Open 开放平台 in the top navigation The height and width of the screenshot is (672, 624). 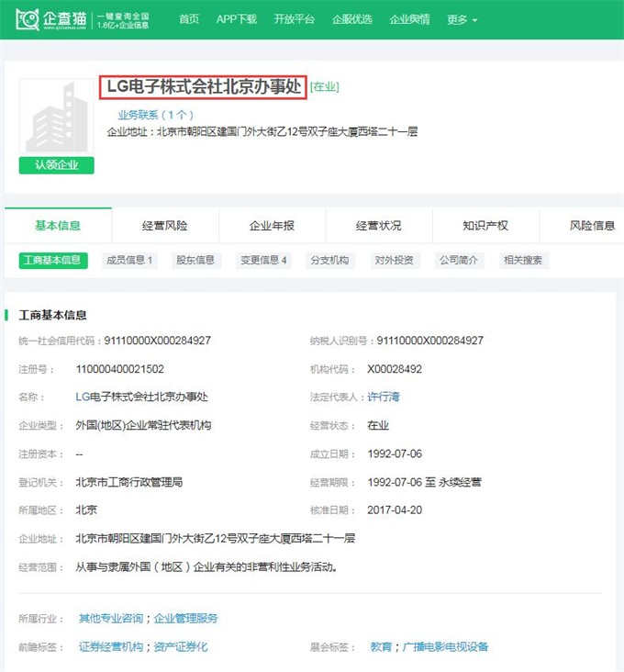pos(294,19)
